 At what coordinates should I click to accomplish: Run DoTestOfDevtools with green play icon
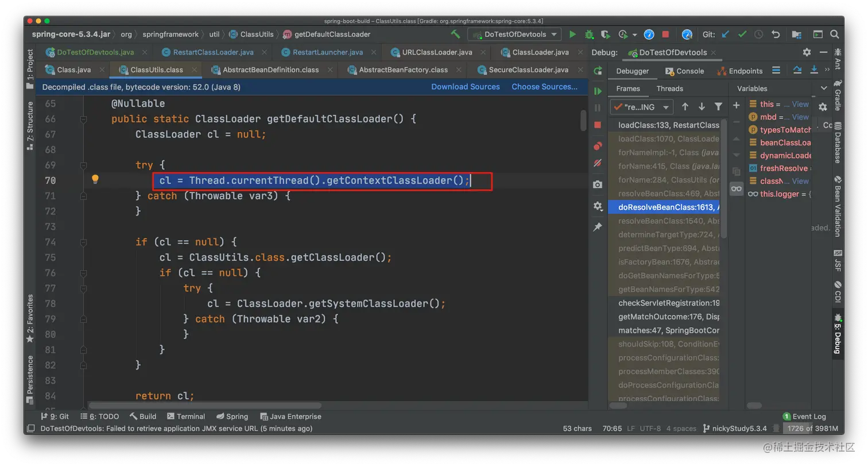pyautogui.click(x=572, y=34)
